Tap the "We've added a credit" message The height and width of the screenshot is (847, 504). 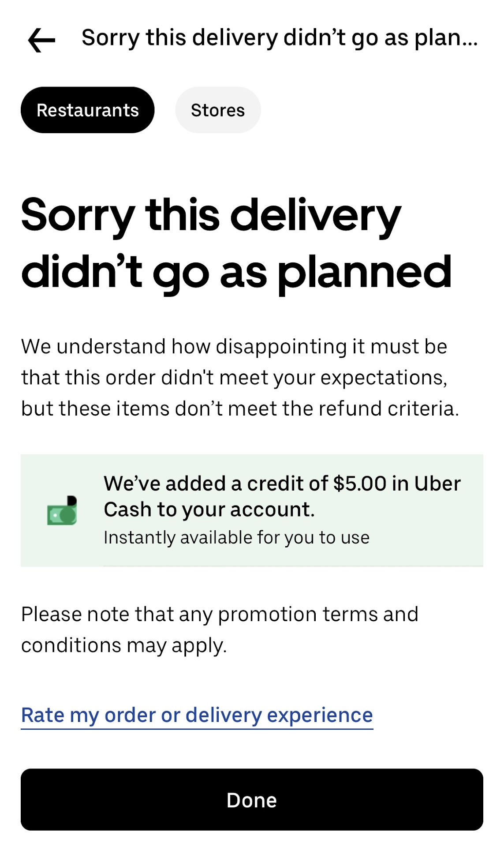282,484
